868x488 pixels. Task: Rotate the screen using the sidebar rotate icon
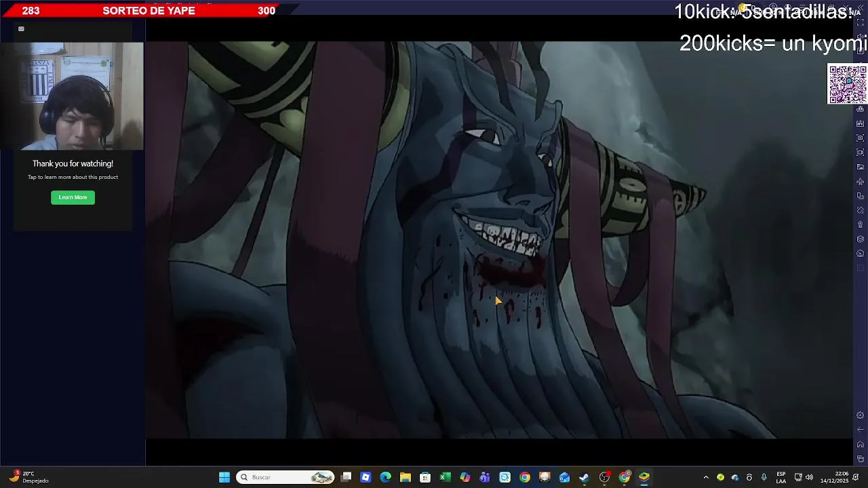(x=861, y=210)
